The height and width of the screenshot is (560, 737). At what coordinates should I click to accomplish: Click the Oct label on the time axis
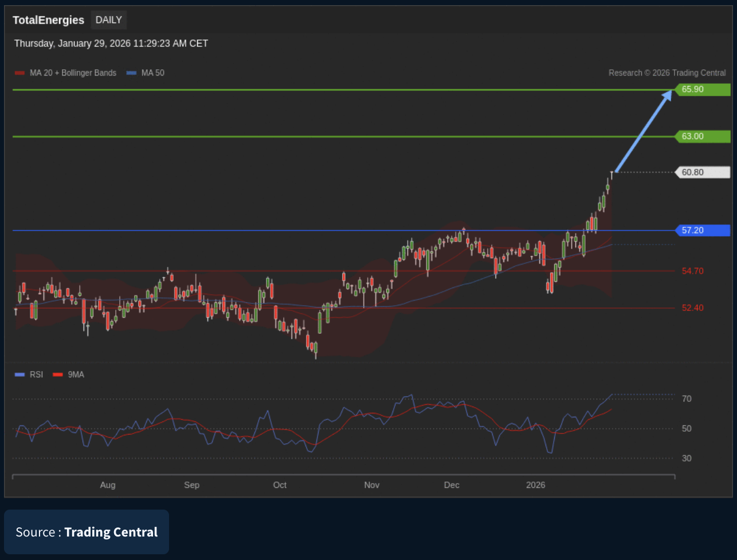280,485
